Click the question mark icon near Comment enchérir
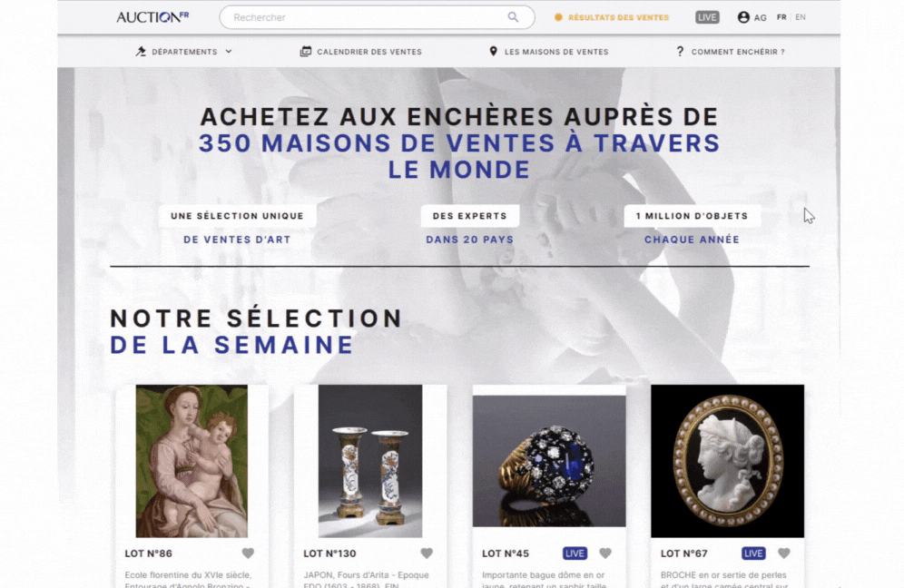 [x=680, y=52]
